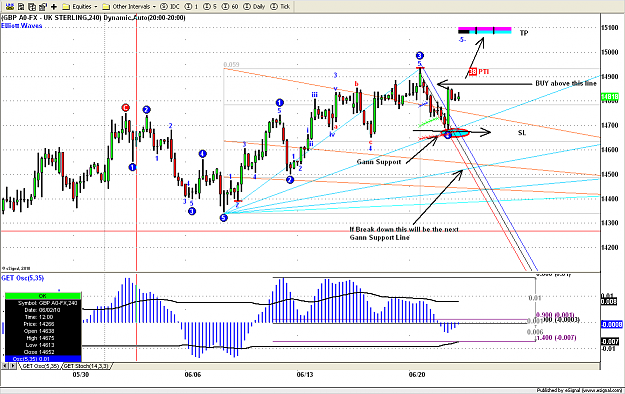Click the magenta and cyan TP target box
625x394 pixels.
(x=485, y=30)
